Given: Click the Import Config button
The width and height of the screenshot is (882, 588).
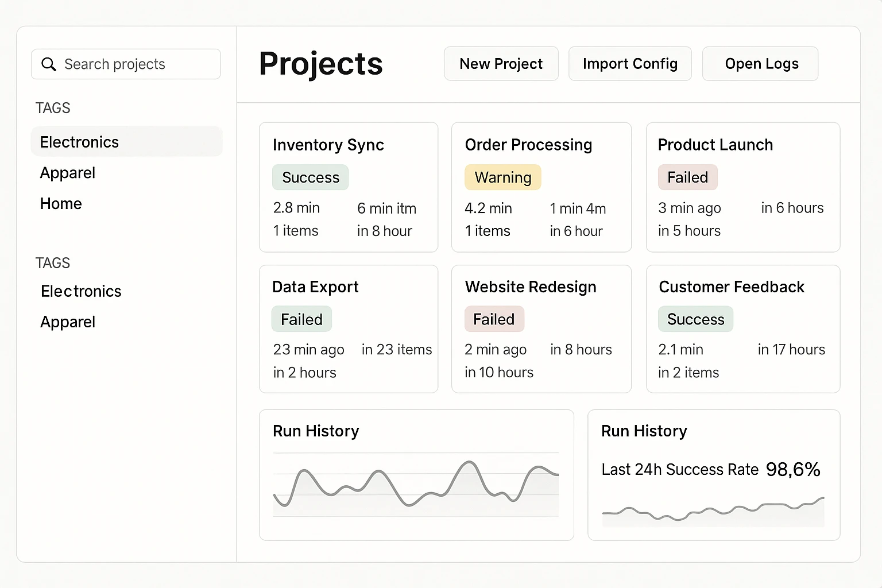Looking at the screenshot, I should [630, 64].
